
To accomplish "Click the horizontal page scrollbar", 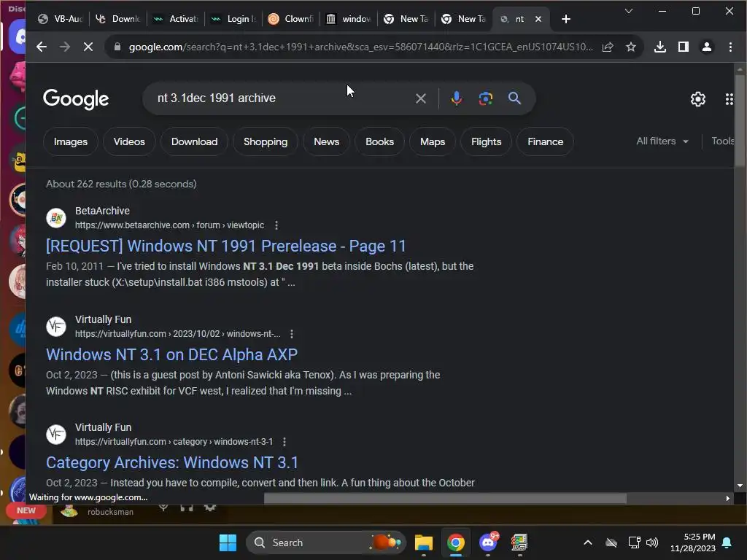I will (445, 499).
